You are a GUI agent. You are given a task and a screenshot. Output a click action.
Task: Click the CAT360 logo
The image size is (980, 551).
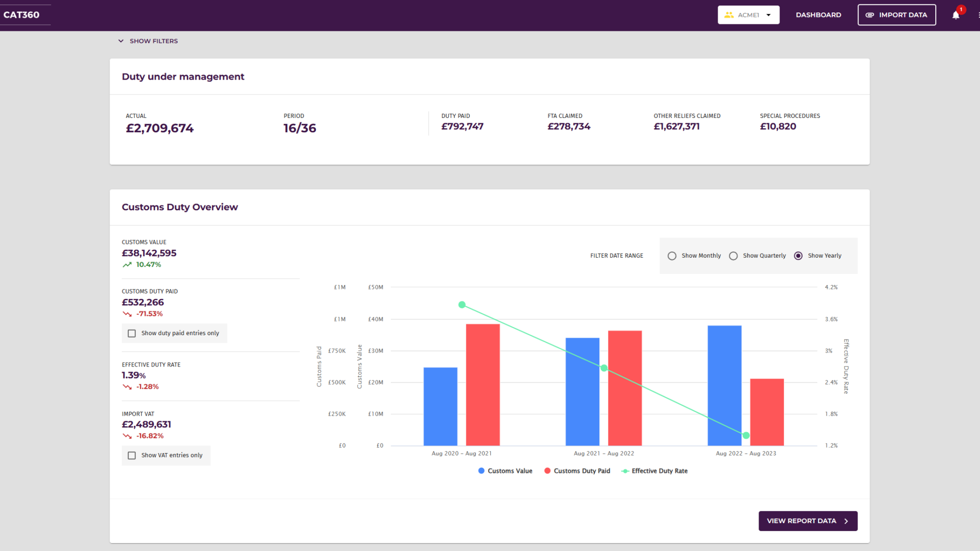[21, 15]
